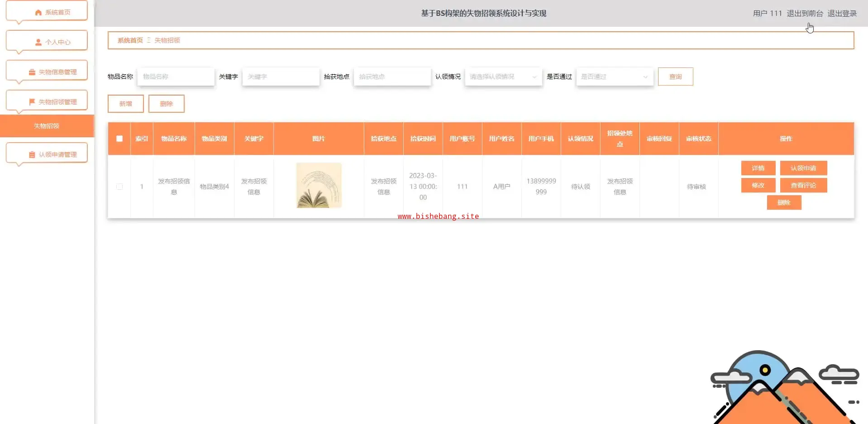Tick the checkbox for row 1
Screen dimensions: 868x424
(119, 187)
